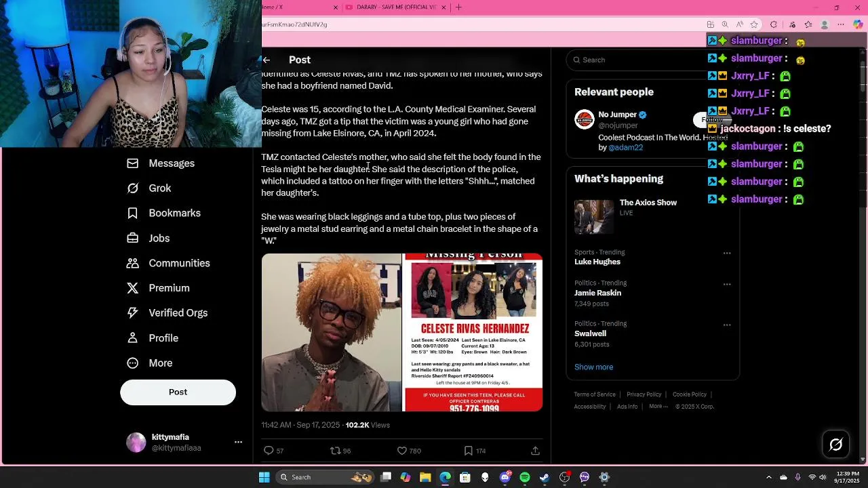Open the Missing Person flyer image
Image resolution: width=868 pixels, height=488 pixels.
click(473, 332)
